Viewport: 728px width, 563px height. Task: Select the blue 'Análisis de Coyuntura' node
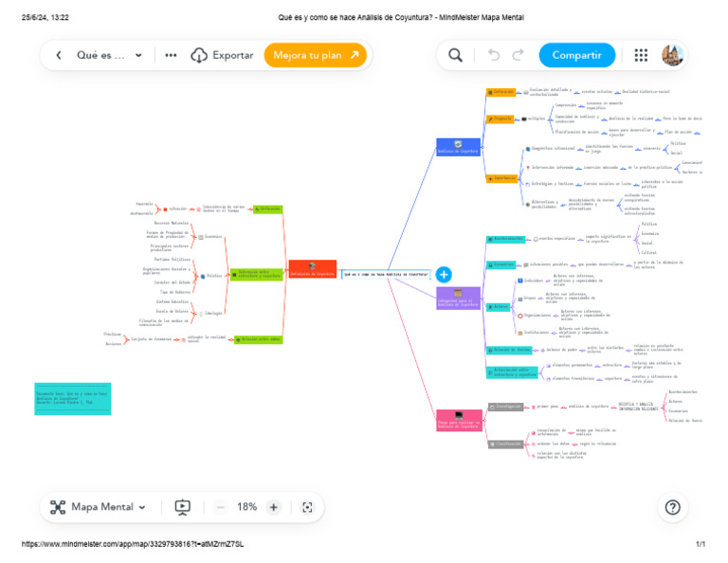pyautogui.click(x=458, y=147)
